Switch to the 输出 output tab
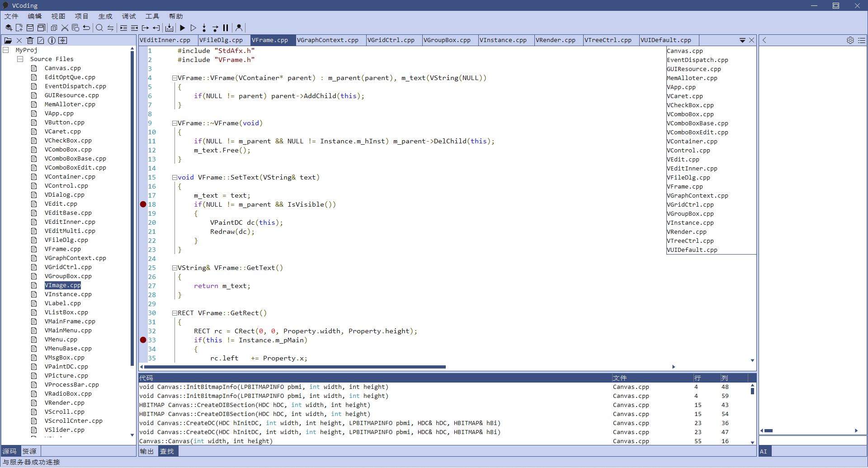The image size is (868, 468). pyautogui.click(x=147, y=451)
